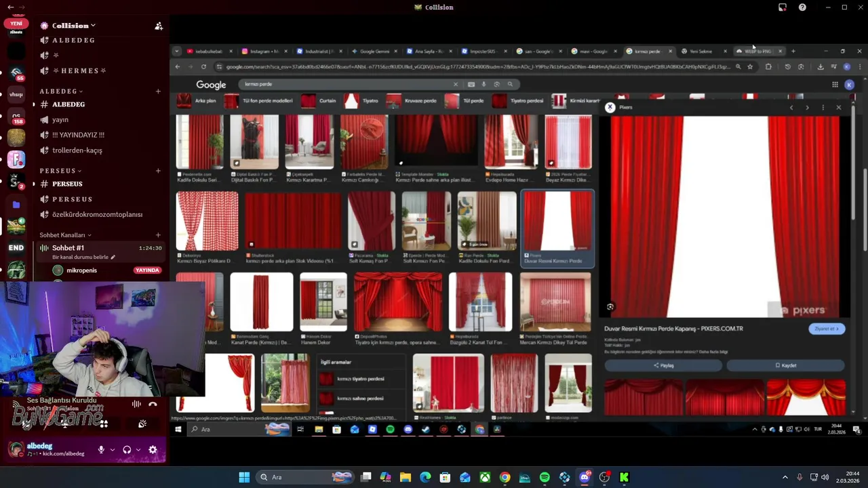Click the Paylaş share button in preview
This screenshot has width=868, height=488.
pos(664,365)
